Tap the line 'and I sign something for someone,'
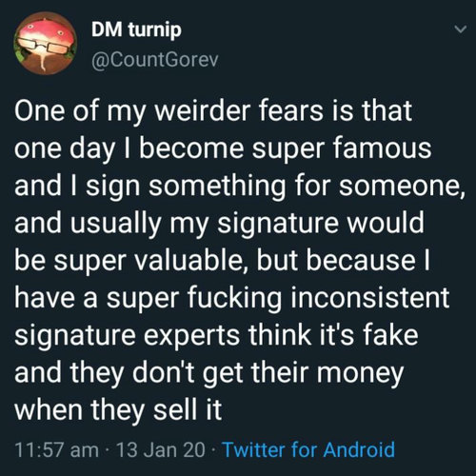This screenshot has width=476, height=476. pyautogui.click(x=240, y=186)
